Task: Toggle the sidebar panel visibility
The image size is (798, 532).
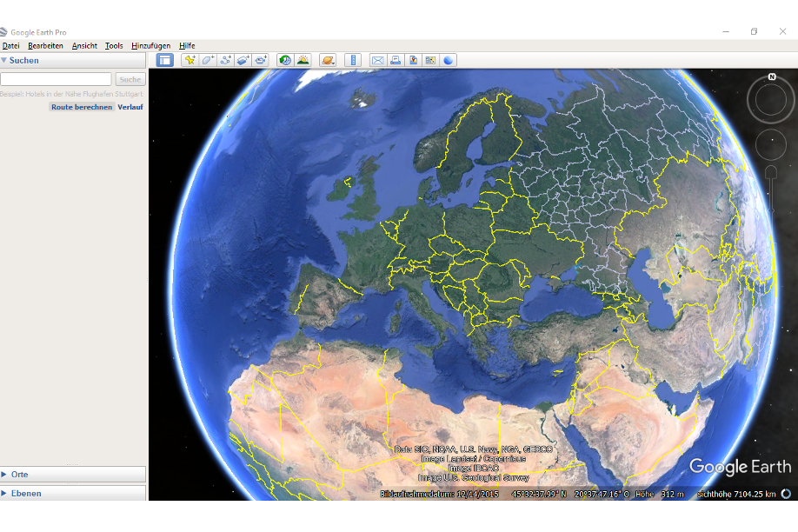Action: 163,60
